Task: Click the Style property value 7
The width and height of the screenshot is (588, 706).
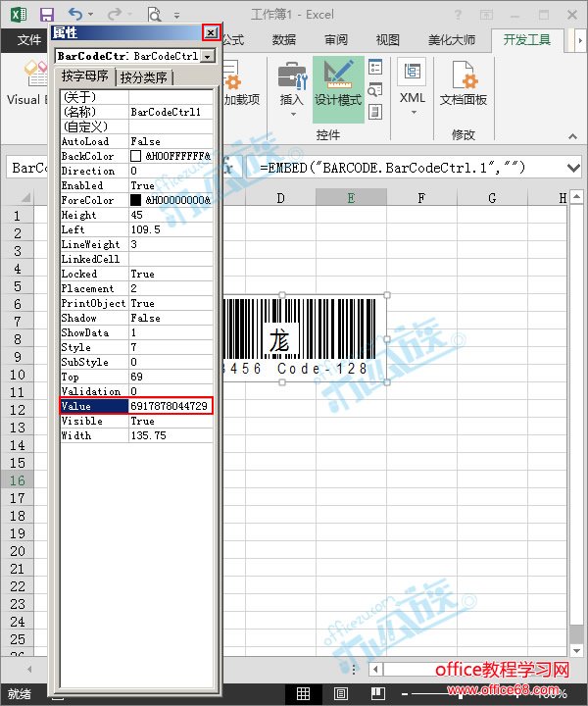Action: pos(171,347)
